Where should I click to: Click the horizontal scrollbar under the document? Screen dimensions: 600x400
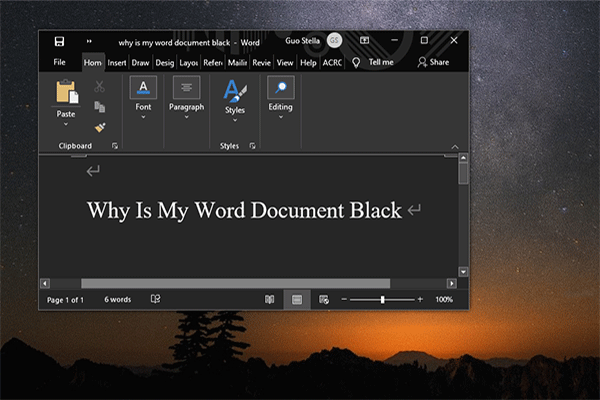[235, 283]
